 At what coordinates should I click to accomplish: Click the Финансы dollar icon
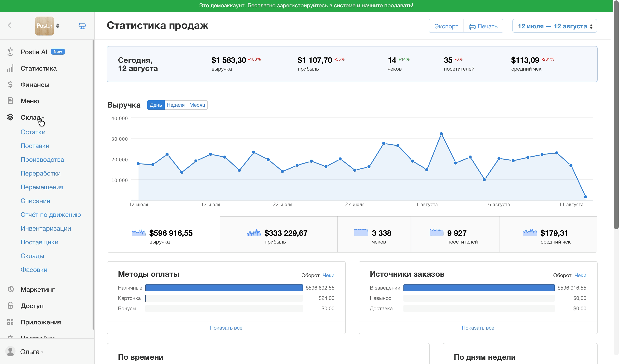(x=10, y=84)
